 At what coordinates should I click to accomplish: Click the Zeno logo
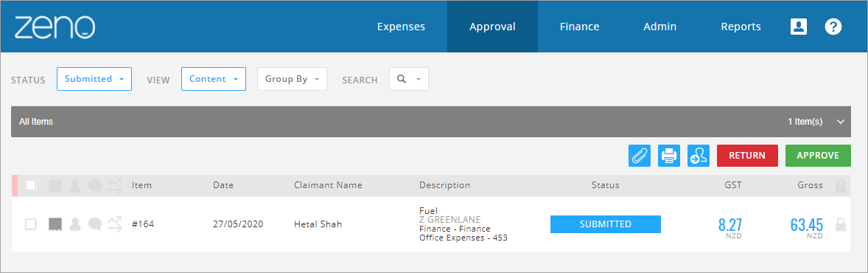[55, 27]
